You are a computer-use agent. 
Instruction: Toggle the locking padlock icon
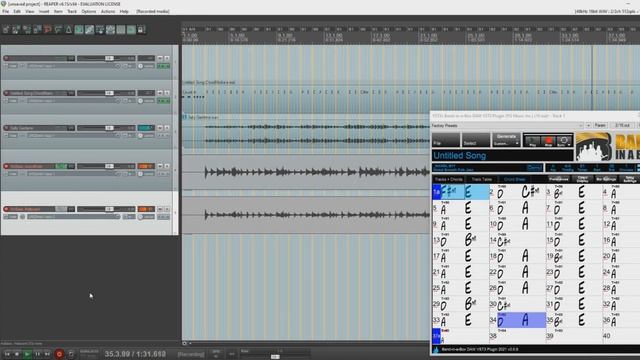tap(141, 30)
